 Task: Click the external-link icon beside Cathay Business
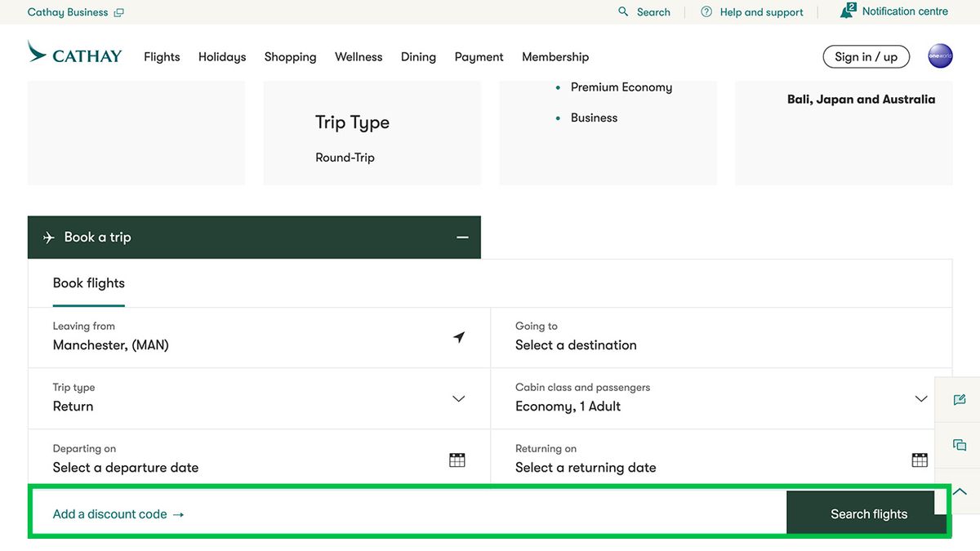point(119,11)
